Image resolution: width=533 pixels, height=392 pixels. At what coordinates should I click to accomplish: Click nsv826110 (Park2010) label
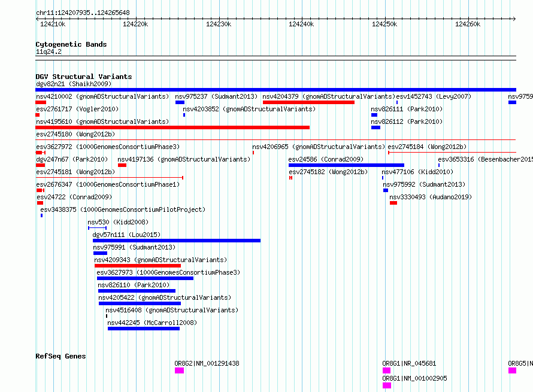point(134,285)
